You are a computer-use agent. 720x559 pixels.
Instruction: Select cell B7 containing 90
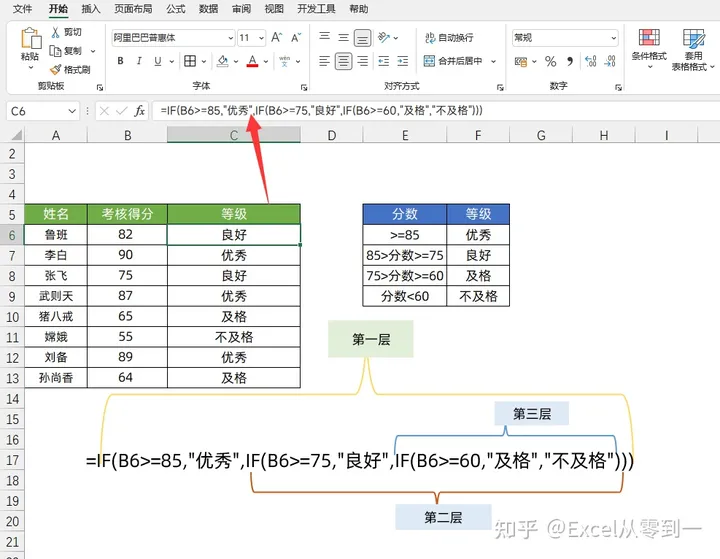pos(125,256)
